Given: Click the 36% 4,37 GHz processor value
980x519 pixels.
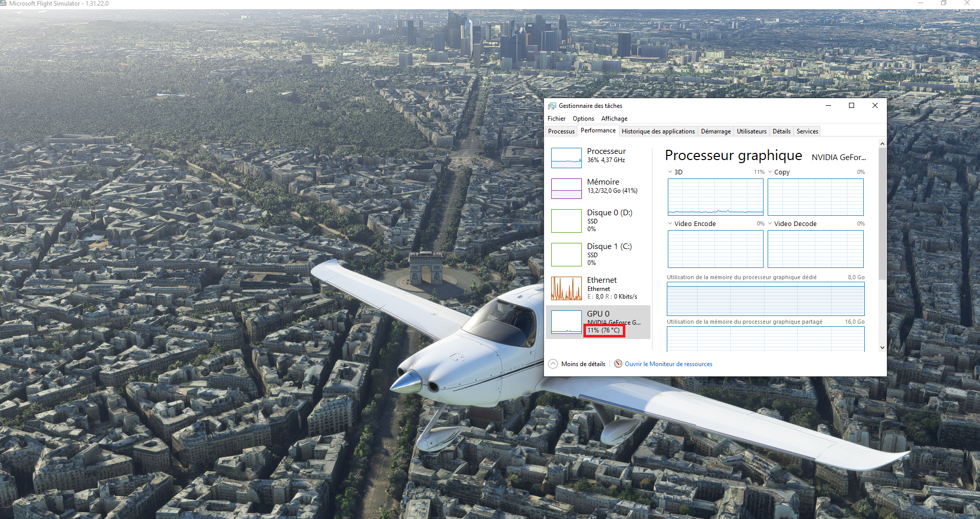Looking at the screenshot, I should [x=606, y=160].
